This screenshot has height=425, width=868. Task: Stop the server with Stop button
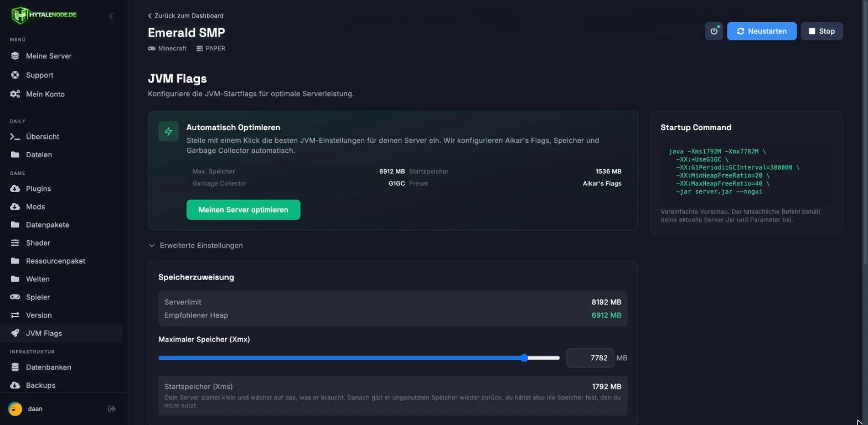pos(821,31)
